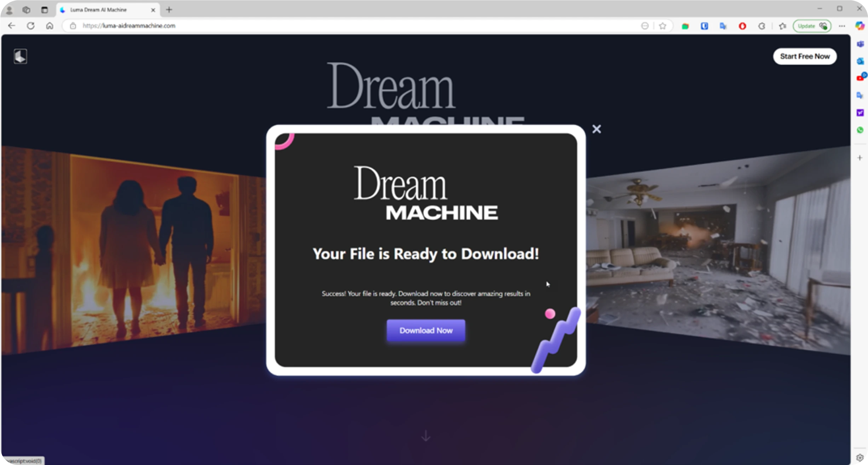Open the Favorites list icon
The width and height of the screenshot is (868, 465).
coord(782,26)
